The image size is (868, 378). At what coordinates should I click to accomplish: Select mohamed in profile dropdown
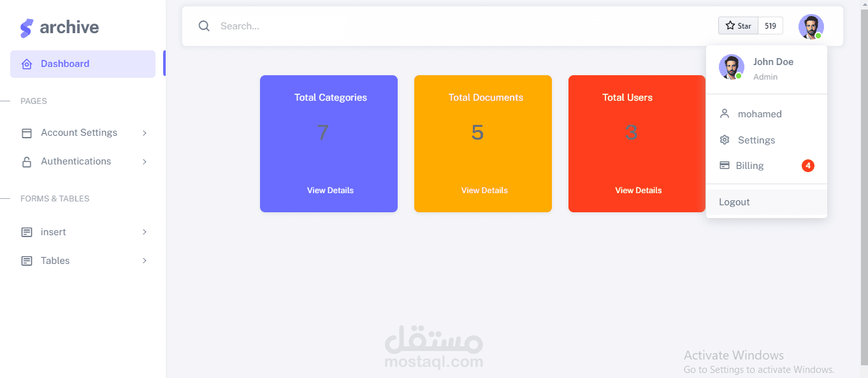pyautogui.click(x=767, y=114)
